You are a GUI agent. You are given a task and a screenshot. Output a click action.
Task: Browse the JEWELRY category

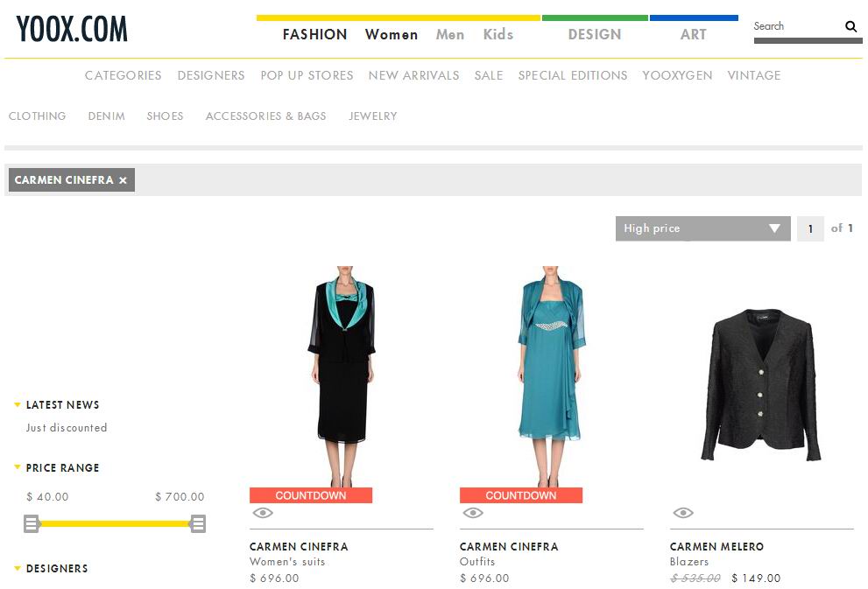(x=372, y=116)
